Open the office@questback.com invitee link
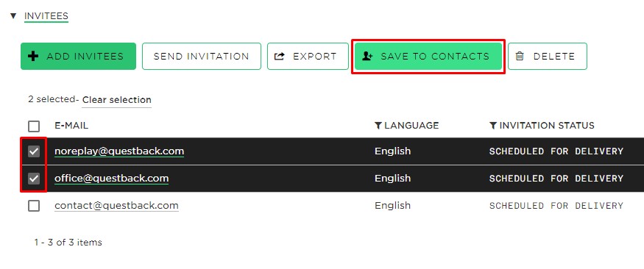This screenshot has width=644, height=269. [111, 179]
